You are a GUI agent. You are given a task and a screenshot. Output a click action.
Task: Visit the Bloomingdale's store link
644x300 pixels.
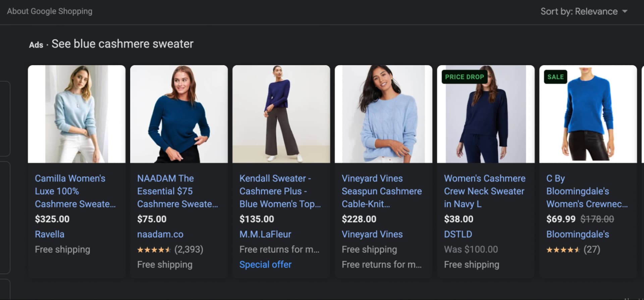(578, 234)
